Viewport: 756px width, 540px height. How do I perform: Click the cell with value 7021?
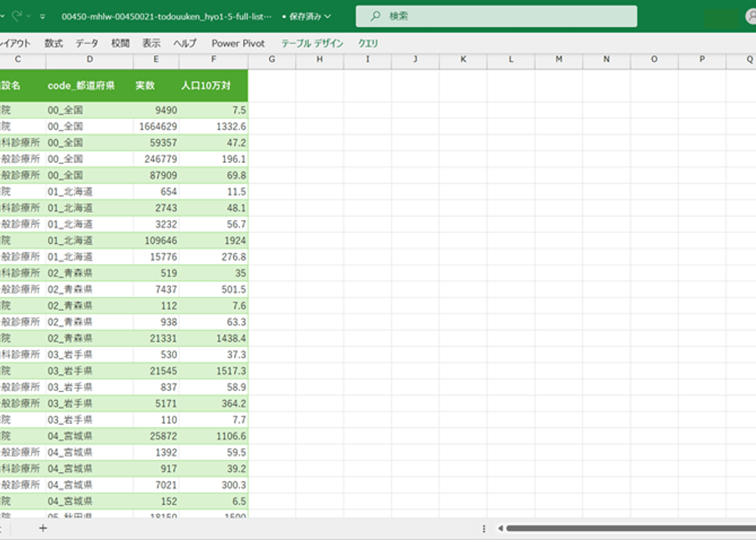156,485
